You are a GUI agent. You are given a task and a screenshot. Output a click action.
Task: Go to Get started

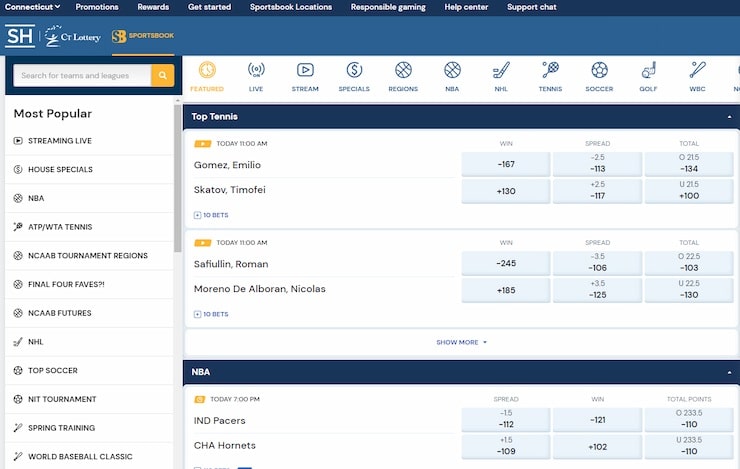210,7
